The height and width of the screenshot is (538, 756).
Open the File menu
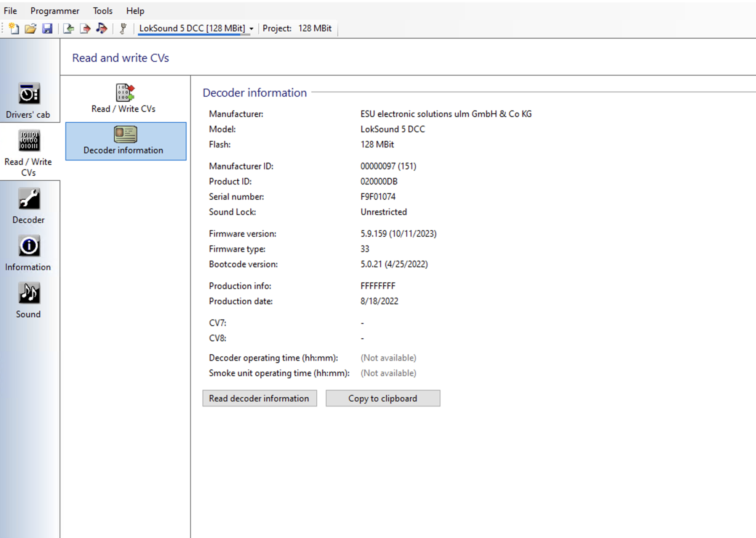click(x=10, y=11)
